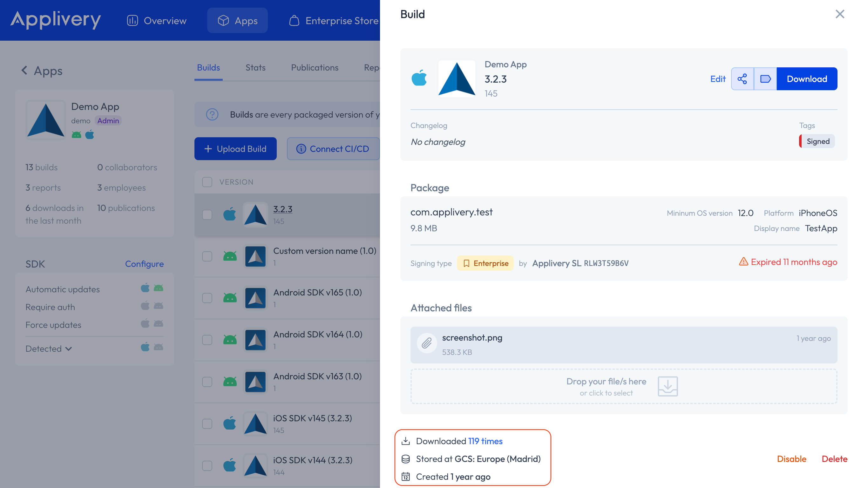The width and height of the screenshot is (868, 488).
Task: Click the Apps cube icon in navbar
Action: point(223,21)
